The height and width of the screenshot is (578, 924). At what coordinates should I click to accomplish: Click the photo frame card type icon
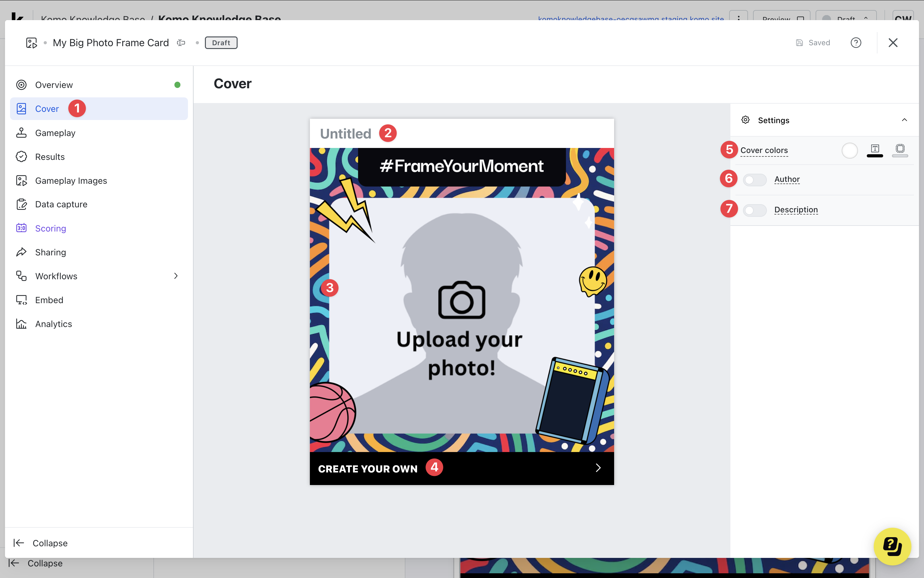(31, 43)
